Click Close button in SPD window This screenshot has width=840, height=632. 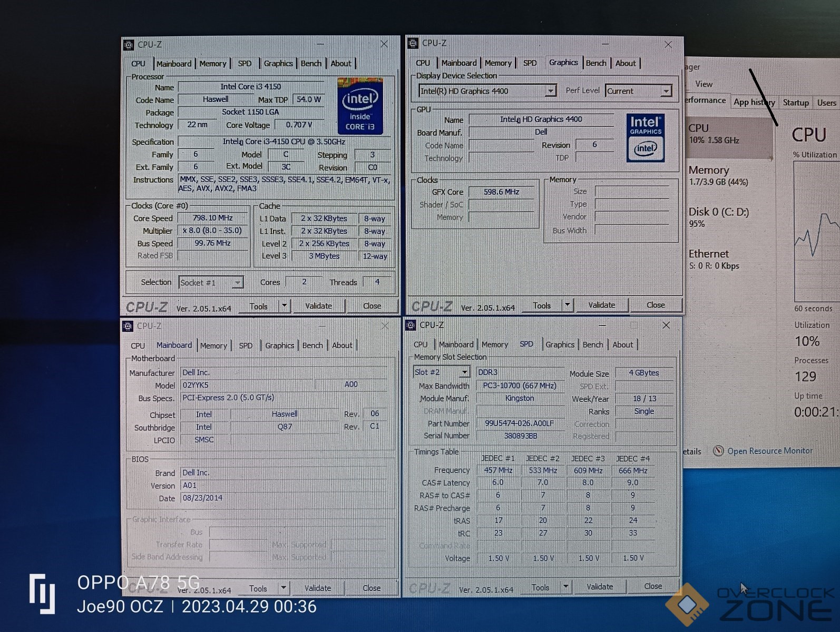coord(653,586)
